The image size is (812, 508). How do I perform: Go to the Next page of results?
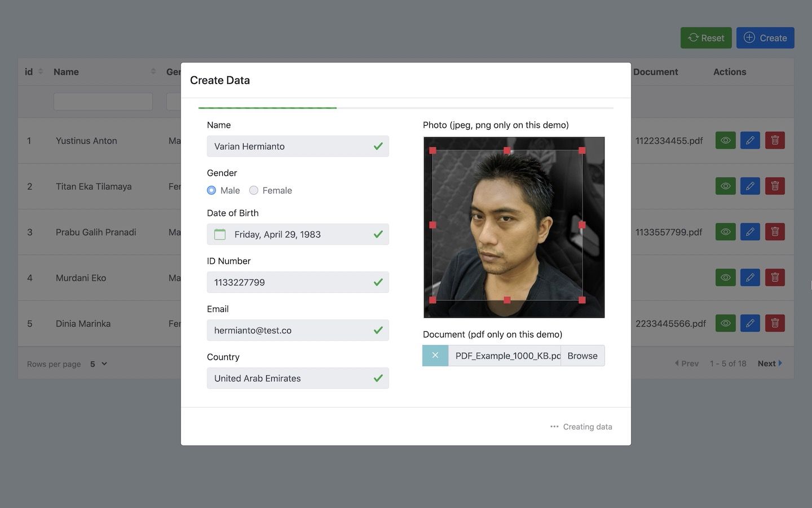[770, 364]
